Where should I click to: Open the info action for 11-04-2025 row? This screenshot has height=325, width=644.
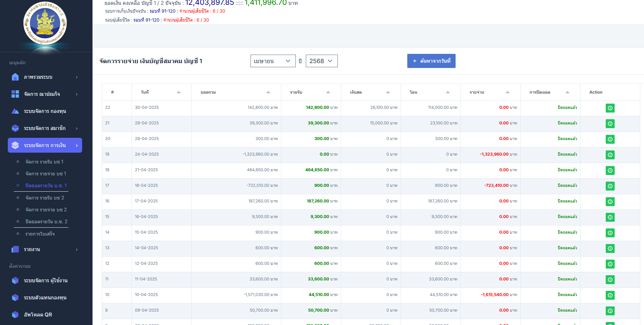610,280
